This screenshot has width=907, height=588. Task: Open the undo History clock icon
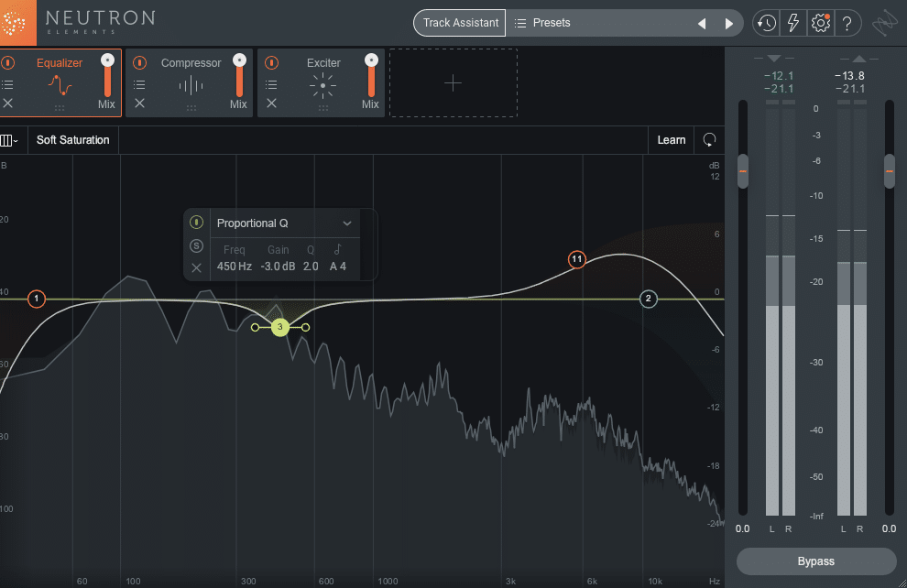click(x=767, y=23)
